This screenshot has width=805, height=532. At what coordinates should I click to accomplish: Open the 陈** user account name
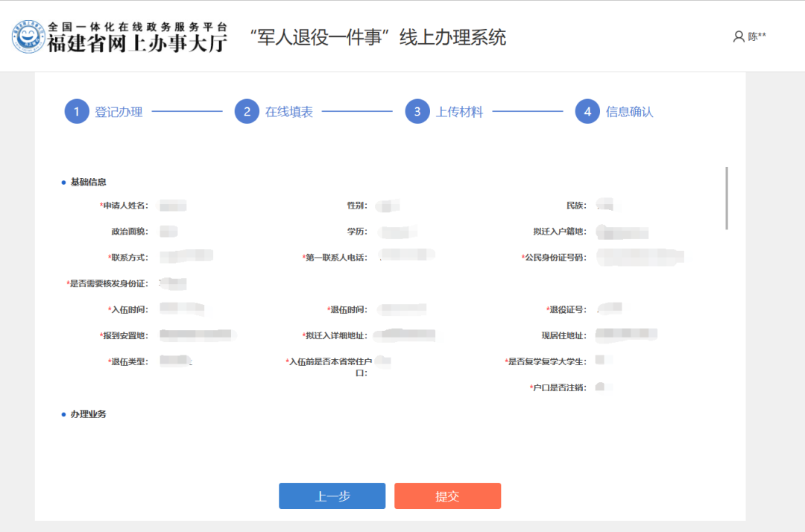coord(757,37)
